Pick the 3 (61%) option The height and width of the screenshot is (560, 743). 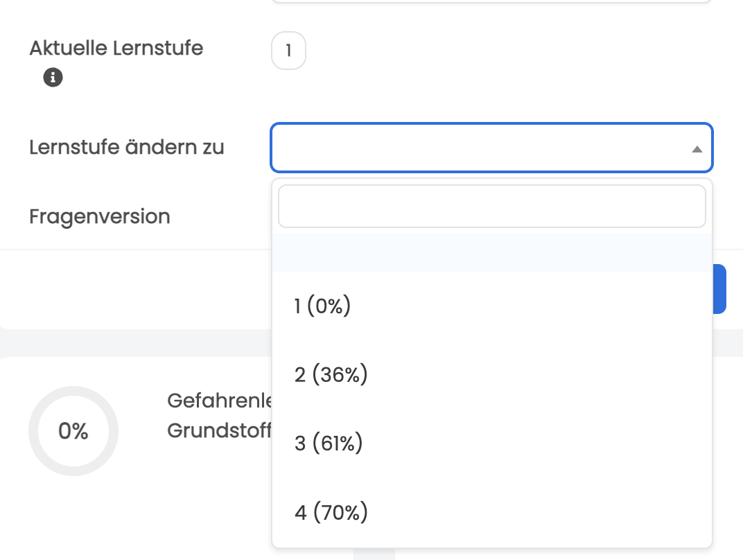point(329,444)
